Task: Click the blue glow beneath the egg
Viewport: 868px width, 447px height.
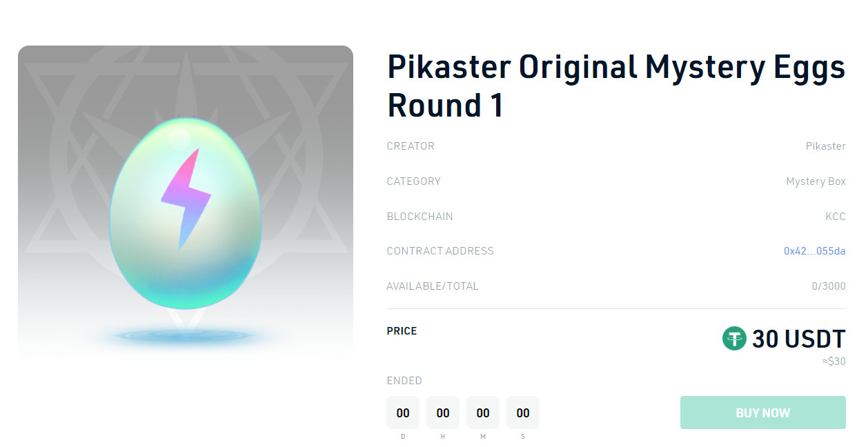Action: (184, 336)
